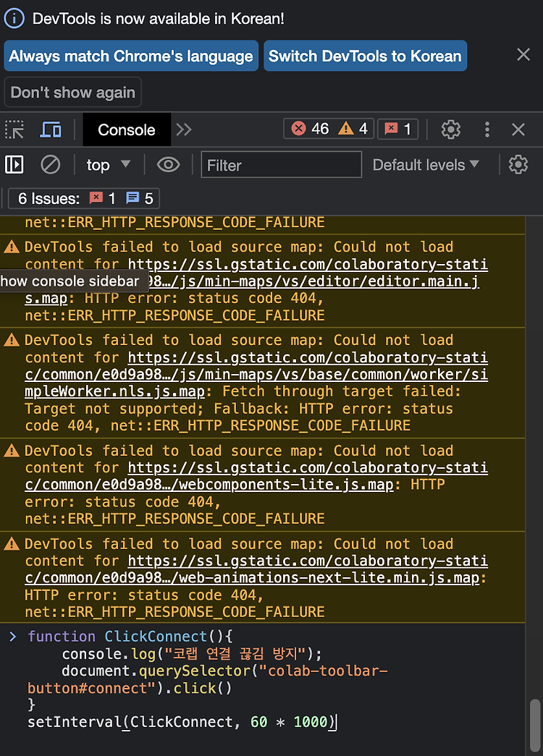Click the console vertical scrollbar thumb
This screenshot has height=756, width=543.
pyautogui.click(x=535, y=726)
